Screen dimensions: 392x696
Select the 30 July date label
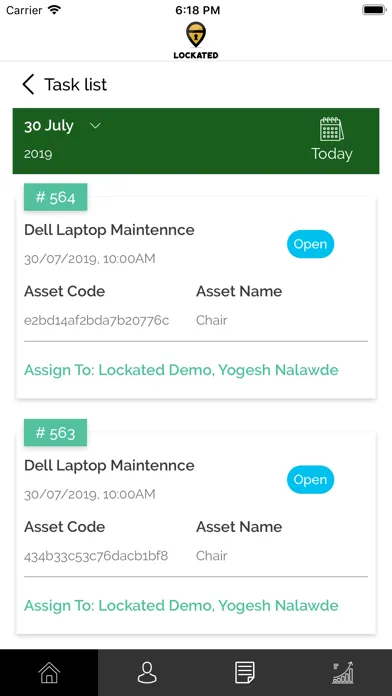(x=49, y=126)
